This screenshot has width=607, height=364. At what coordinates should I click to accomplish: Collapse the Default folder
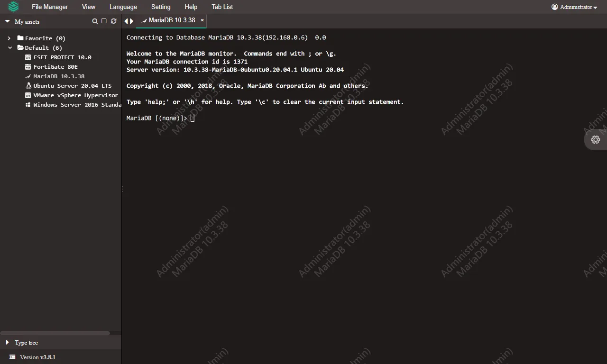10,48
